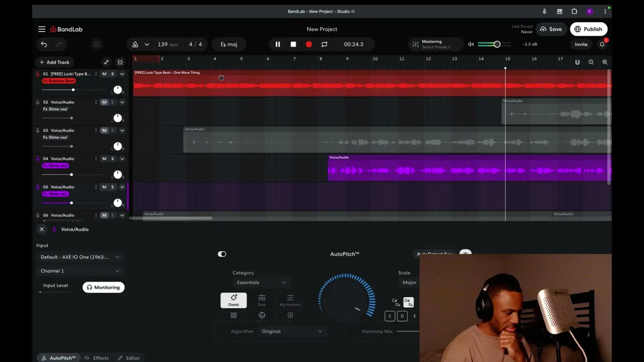Screen dimensions: 644x362
Task: Undo the last action
Action: pyautogui.click(x=44, y=44)
